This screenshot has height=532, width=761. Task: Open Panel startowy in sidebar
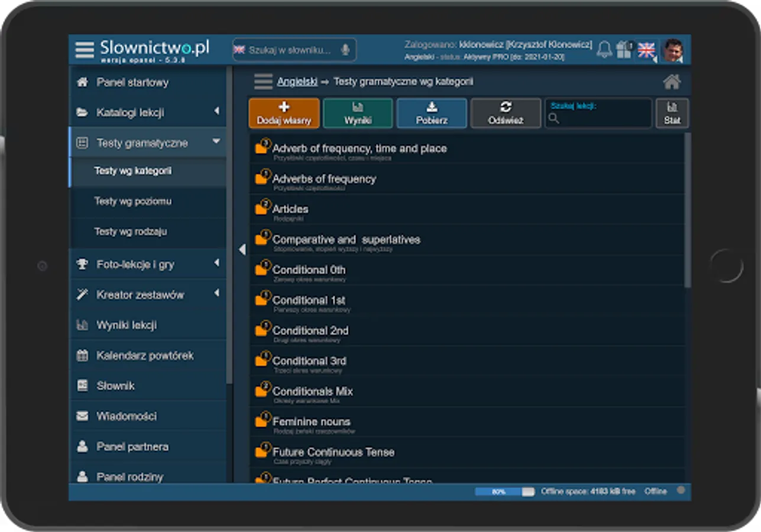point(147,82)
